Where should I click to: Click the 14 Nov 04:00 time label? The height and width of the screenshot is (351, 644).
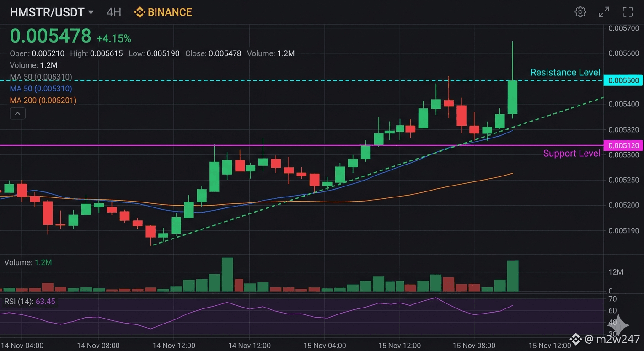[22, 346]
